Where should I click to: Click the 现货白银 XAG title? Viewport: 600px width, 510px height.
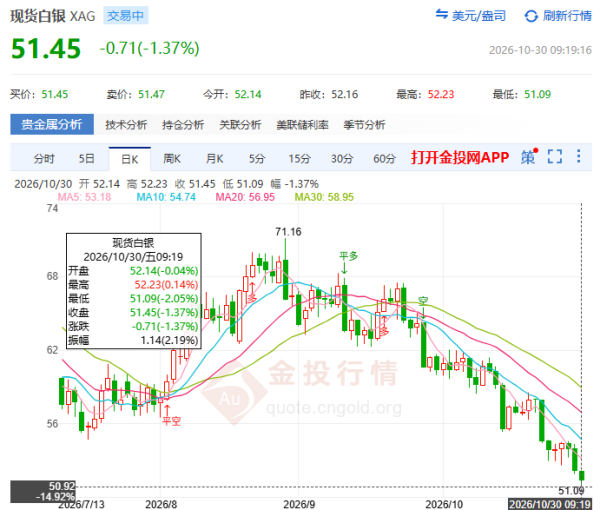tap(52, 16)
